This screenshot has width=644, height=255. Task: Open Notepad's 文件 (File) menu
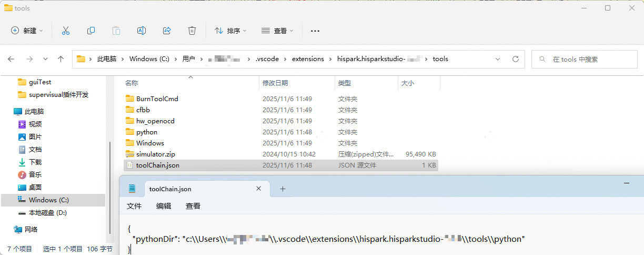(134, 206)
